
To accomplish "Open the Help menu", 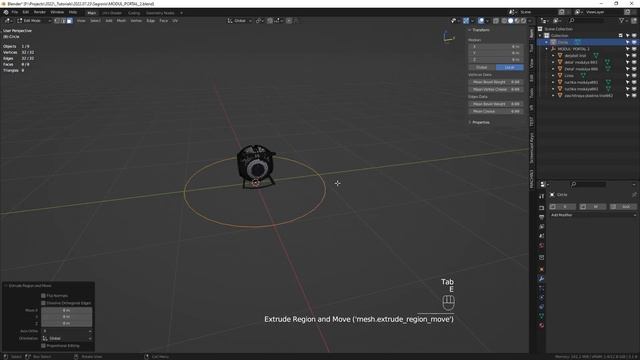I will [73, 12].
